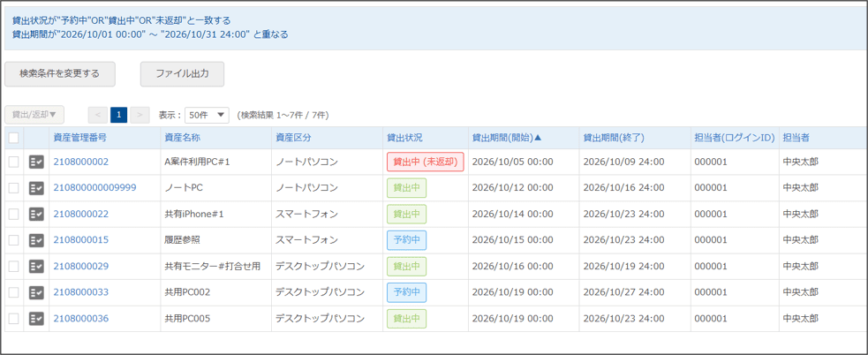Viewport: 868px width, 355px height.
Task: Click start date 2026/10/05 00:00
Action: [513, 162]
